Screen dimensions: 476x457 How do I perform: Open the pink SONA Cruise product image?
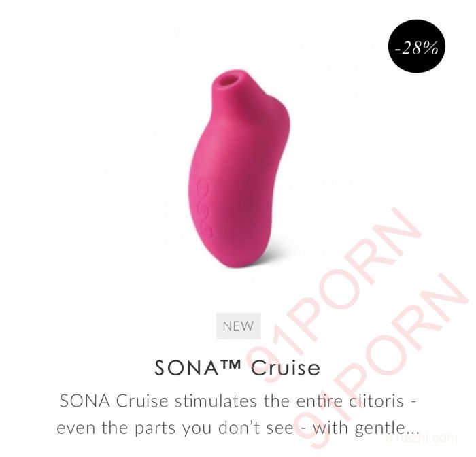[x=238, y=169]
